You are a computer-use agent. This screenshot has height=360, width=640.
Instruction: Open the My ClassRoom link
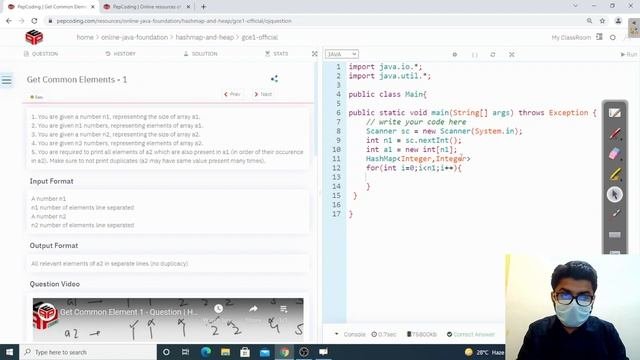coord(571,38)
